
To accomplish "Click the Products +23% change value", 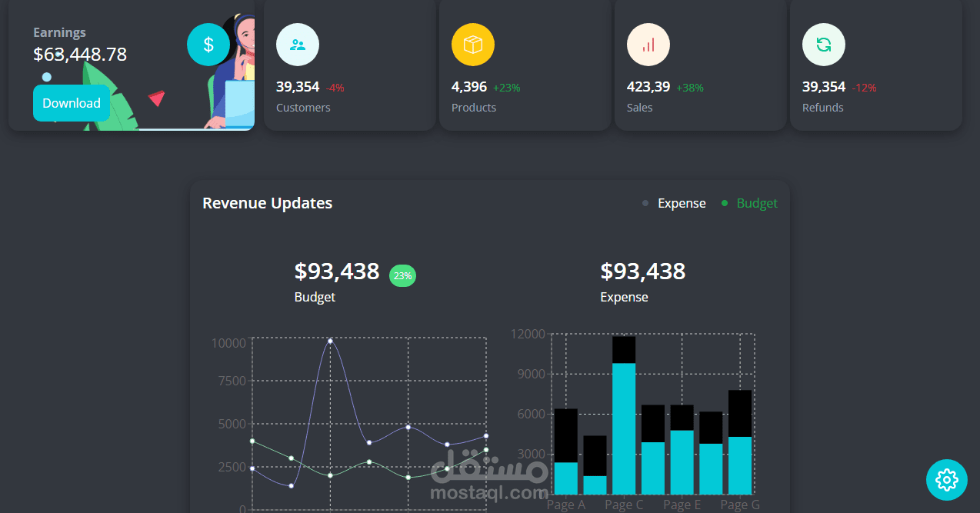I will pyautogui.click(x=507, y=88).
